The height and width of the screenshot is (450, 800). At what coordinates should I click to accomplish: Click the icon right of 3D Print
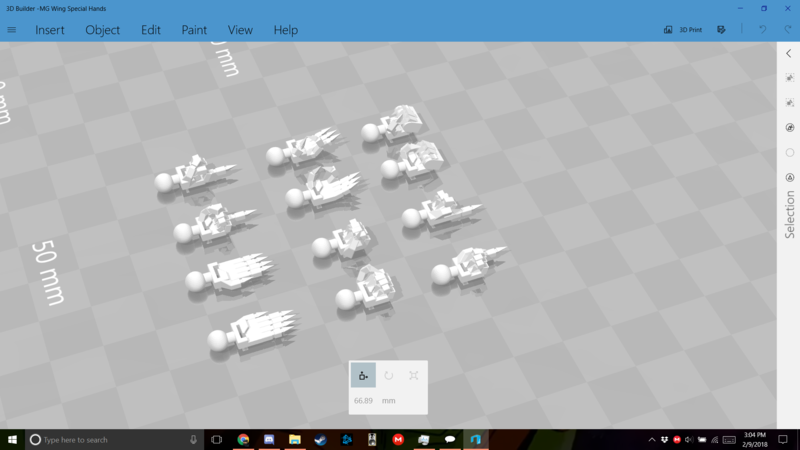(x=721, y=30)
